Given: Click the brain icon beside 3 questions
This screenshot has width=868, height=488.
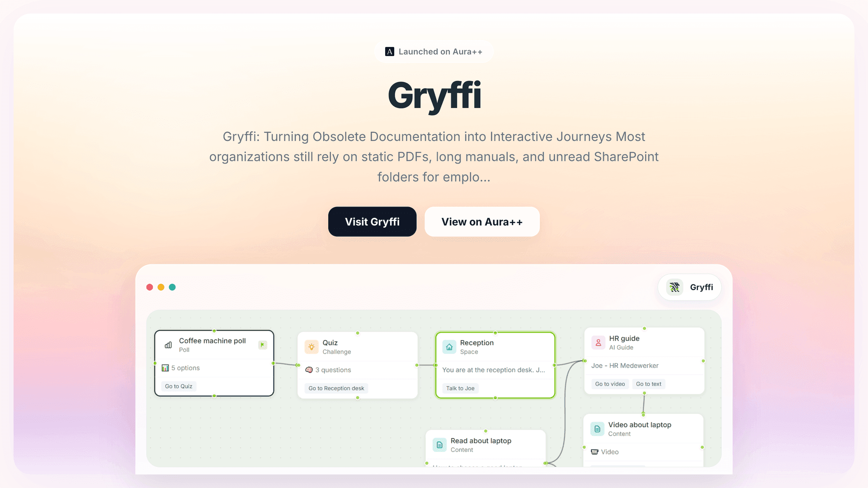Looking at the screenshot, I should click(x=309, y=370).
